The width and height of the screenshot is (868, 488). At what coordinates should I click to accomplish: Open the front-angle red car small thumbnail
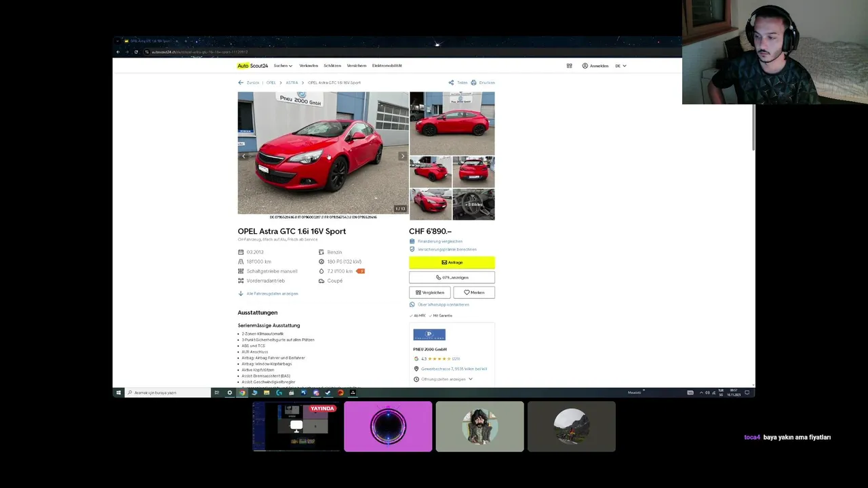431,204
